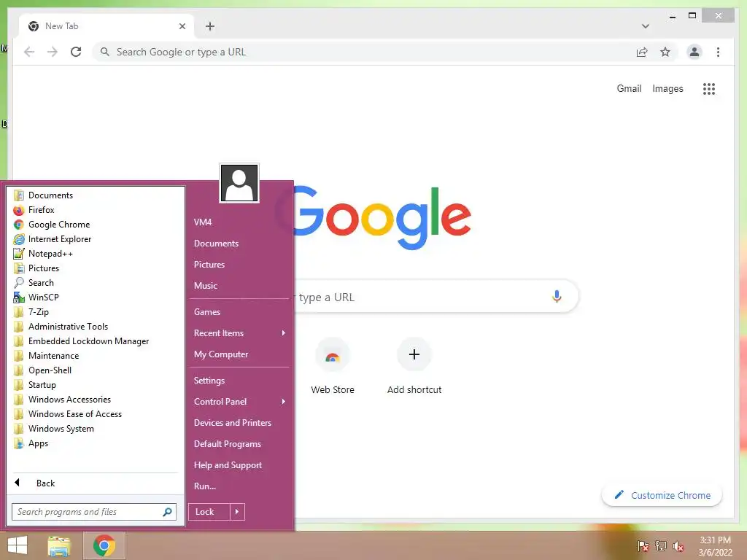Expand the Open-Shell folder

click(43, 370)
